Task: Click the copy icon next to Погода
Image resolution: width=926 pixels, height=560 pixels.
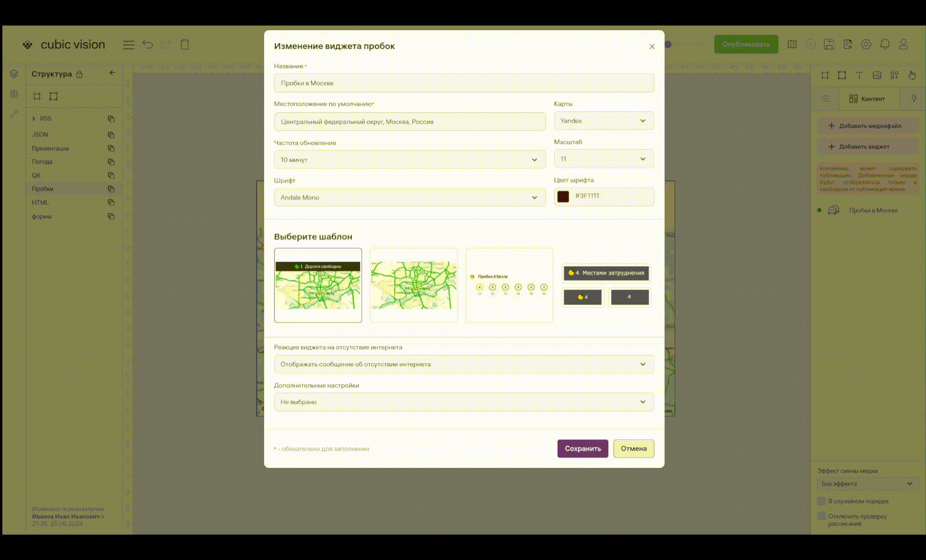Action: (x=111, y=162)
